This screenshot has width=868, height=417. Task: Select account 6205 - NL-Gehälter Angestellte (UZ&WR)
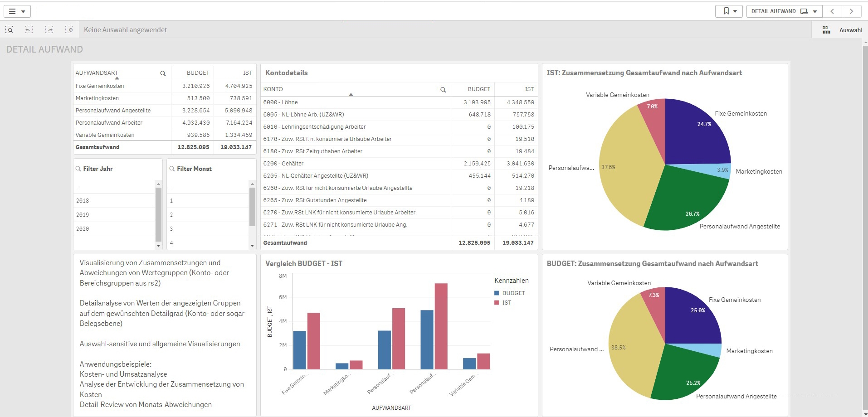click(399, 175)
